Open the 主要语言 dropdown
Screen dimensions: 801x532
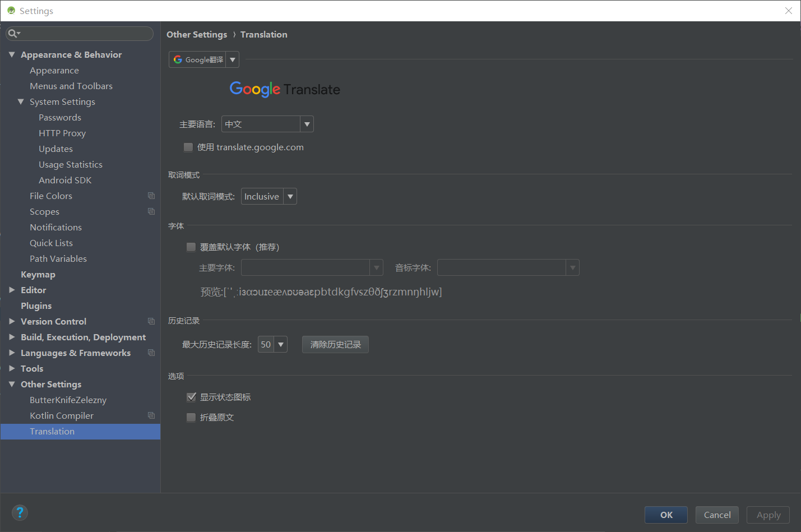tap(307, 123)
